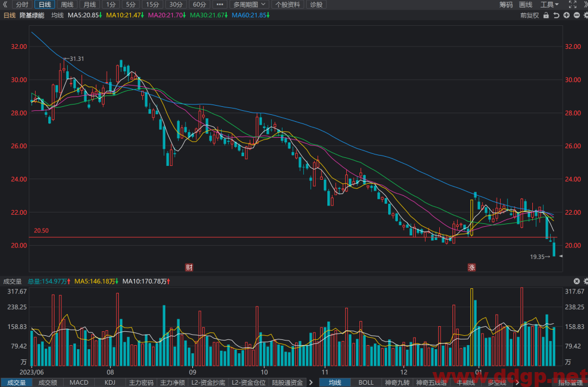The image size is (588, 387).
Task: Select 成交额 turnover indicator tab
Action: (48, 382)
